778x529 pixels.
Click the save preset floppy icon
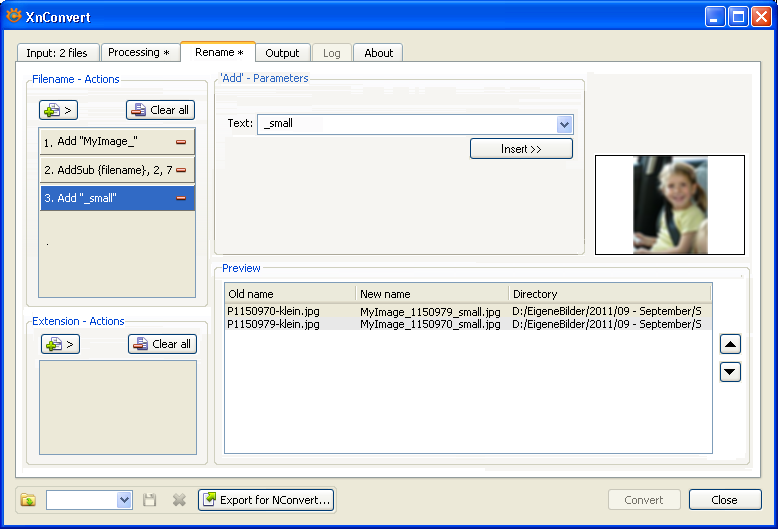coord(149,500)
